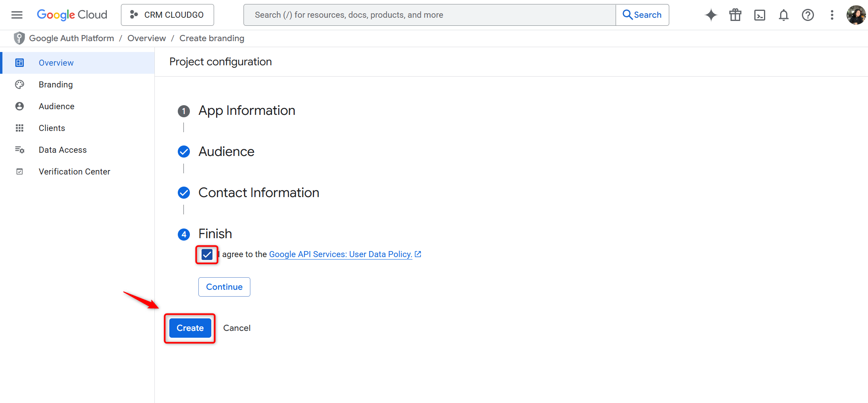Screen dimensions: 868x403
Task: Activate the Cloud Shell terminal
Action: 760,15
